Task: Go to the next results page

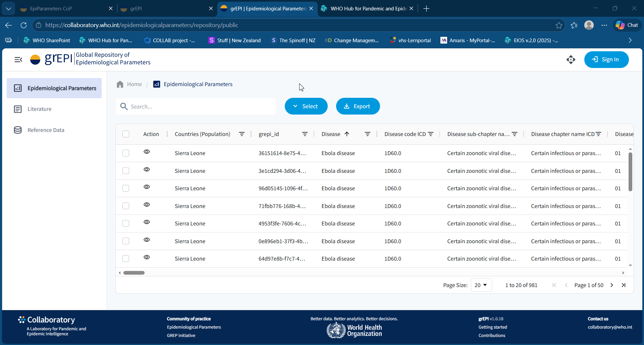Action: click(612, 285)
